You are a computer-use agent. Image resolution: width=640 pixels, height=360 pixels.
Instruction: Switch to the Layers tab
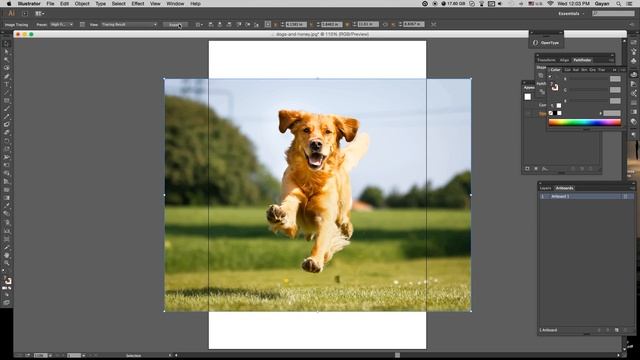[x=545, y=188]
